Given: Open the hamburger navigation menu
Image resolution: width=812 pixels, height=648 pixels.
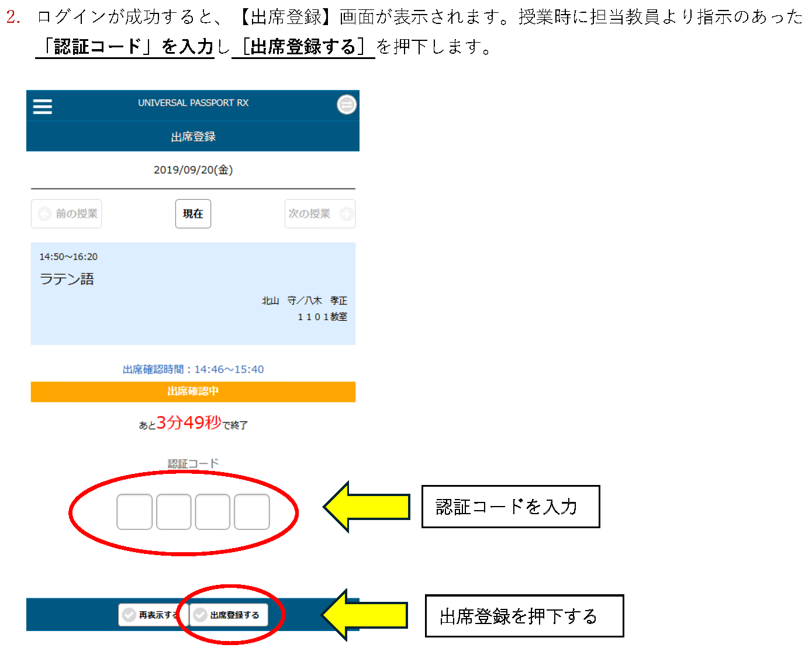Looking at the screenshot, I should (42, 106).
